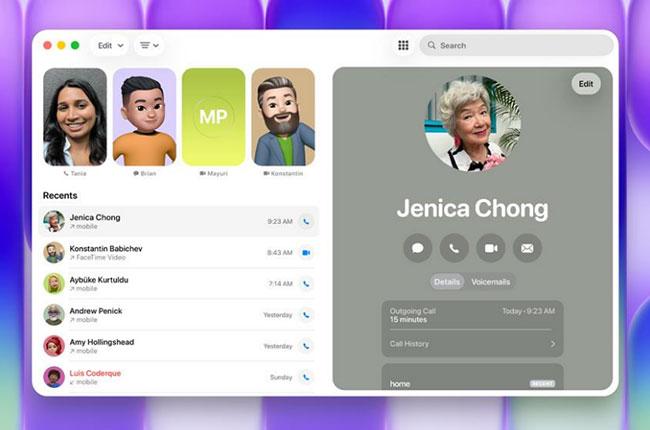Click Edit button on contact card

(586, 84)
